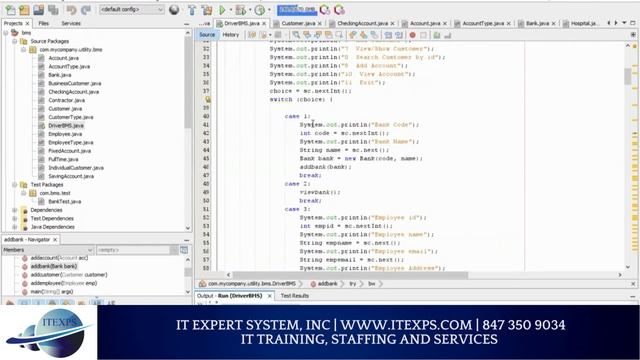Click the New File toolbar icon
This screenshot has width=640, height=360.
click(10, 9)
